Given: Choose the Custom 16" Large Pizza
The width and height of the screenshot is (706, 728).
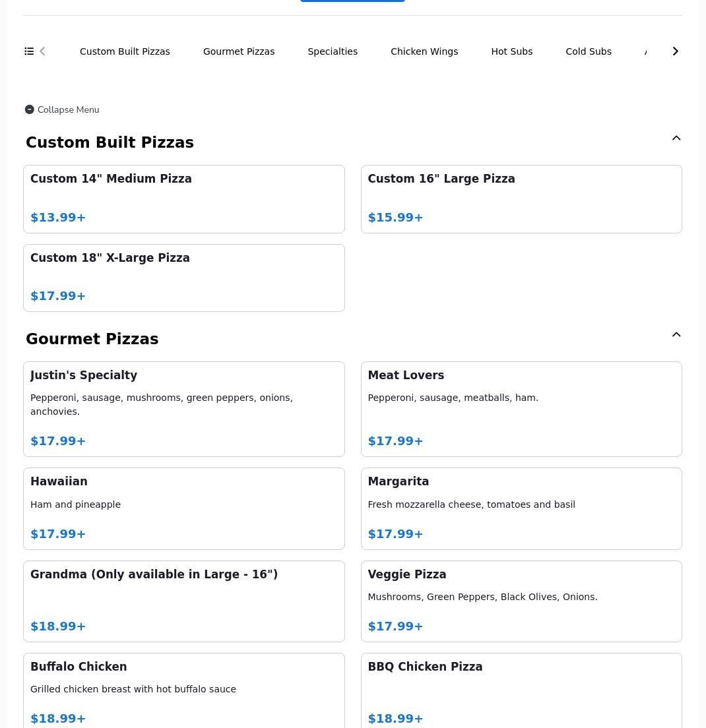Looking at the screenshot, I should click(x=521, y=198).
